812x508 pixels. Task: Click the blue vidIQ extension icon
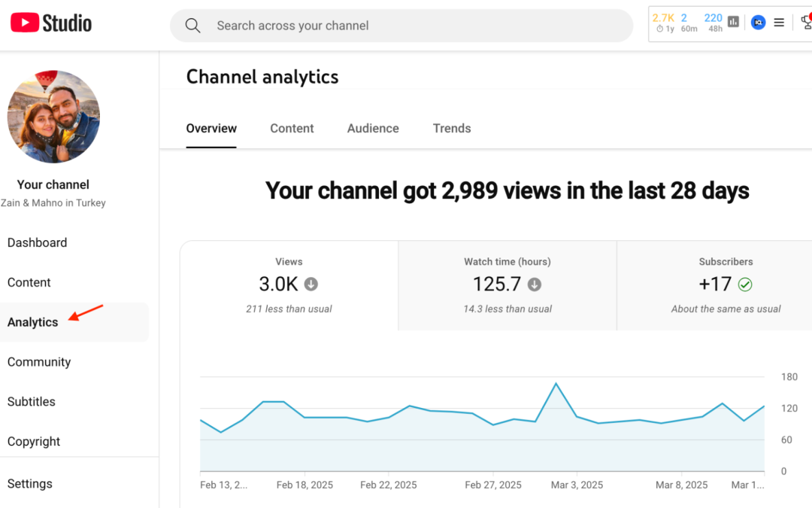pos(758,23)
